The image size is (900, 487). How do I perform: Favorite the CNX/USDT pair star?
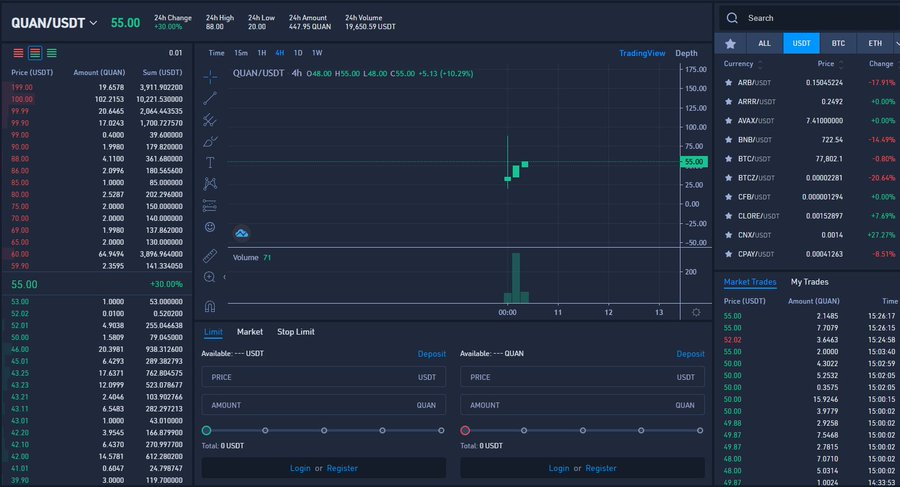click(728, 235)
